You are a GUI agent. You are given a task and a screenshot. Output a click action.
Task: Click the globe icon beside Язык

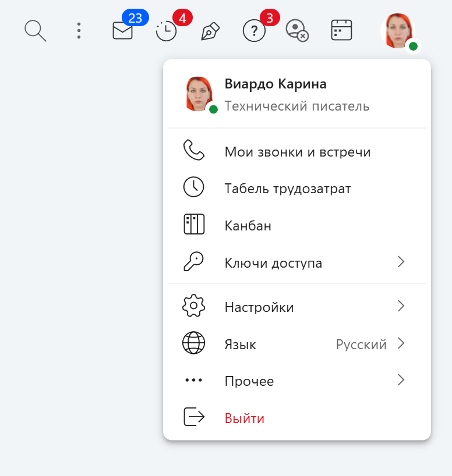coord(193,343)
